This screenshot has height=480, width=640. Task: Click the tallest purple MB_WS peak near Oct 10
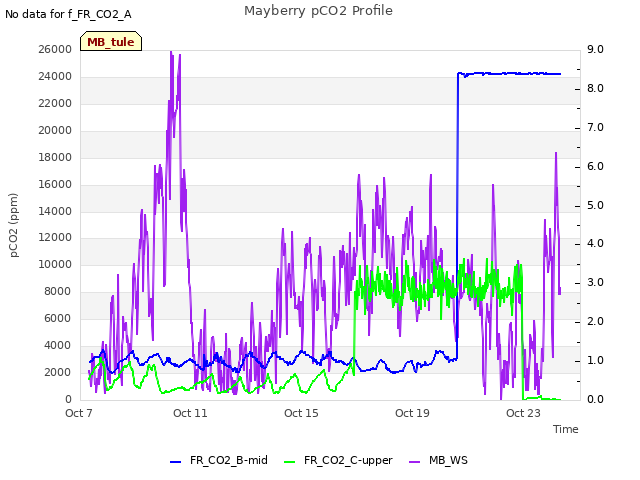(171, 53)
